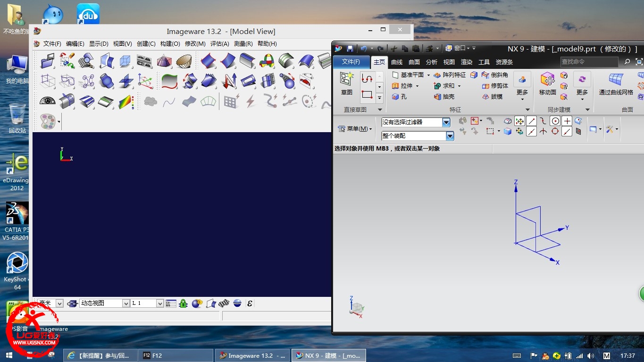This screenshot has width=644, height=362.
Task: Select the gray gradient surface with red-green curves
Action: pyautogui.click(x=169, y=81)
